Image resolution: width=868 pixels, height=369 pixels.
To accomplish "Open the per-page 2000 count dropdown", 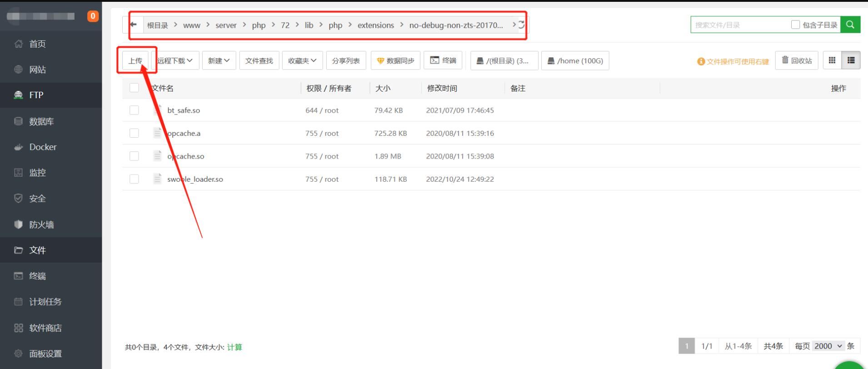I will 828,346.
